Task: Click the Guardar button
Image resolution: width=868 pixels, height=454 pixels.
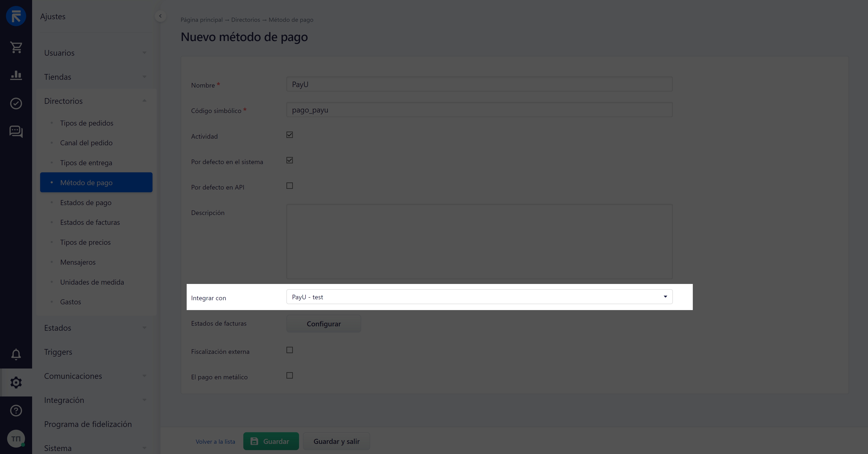Action: coord(271,441)
